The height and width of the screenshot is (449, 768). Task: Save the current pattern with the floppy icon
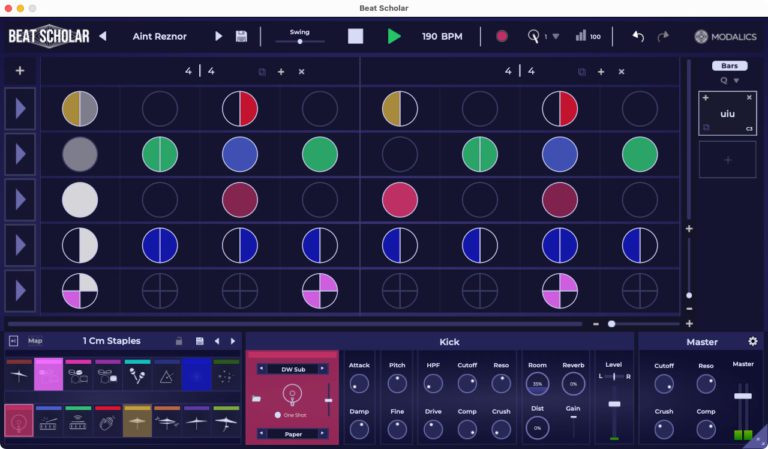click(241, 36)
